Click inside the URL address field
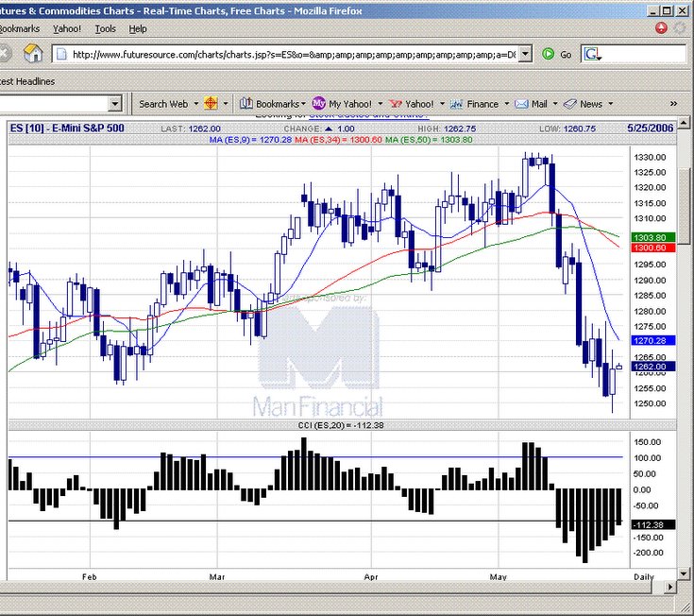 294,55
